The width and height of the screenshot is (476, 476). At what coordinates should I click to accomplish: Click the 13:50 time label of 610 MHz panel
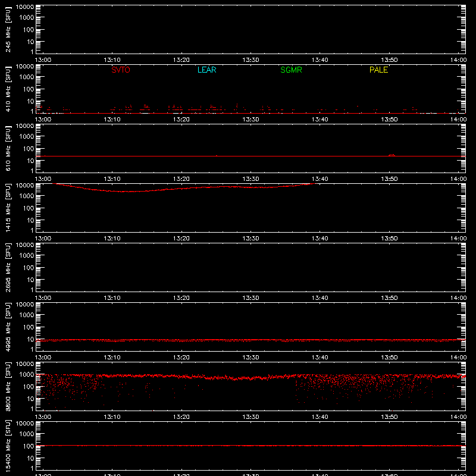pos(389,179)
